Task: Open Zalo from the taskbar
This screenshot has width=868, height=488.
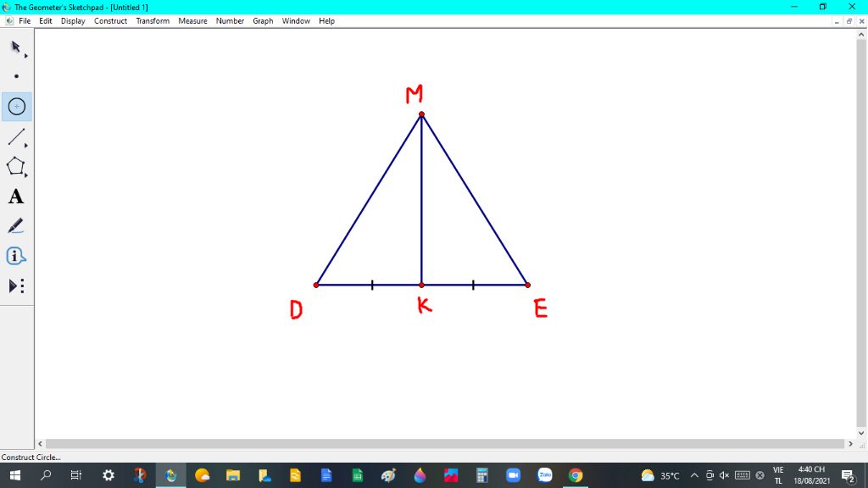Action: (x=545, y=475)
